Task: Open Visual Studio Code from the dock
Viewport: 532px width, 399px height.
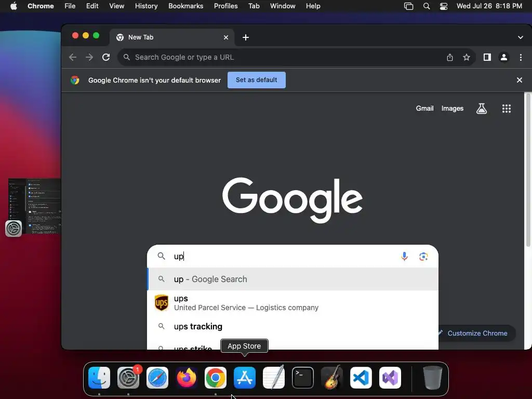Action: [361, 378]
